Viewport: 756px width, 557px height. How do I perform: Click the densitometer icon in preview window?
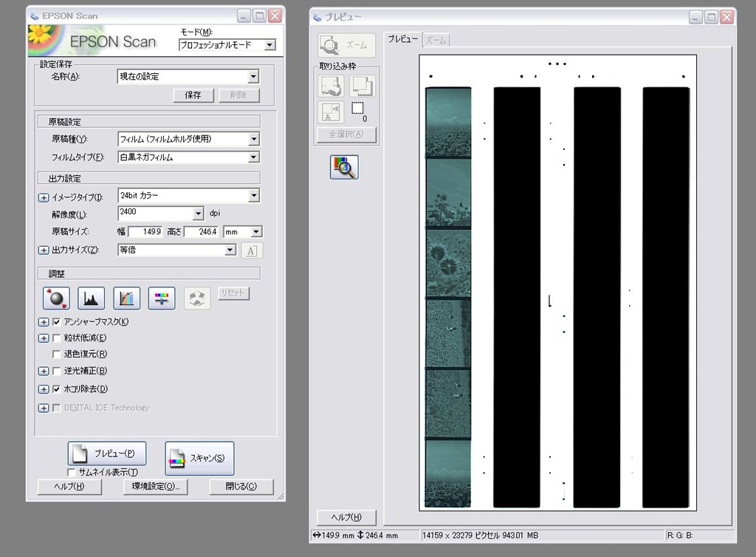click(344, 168)
